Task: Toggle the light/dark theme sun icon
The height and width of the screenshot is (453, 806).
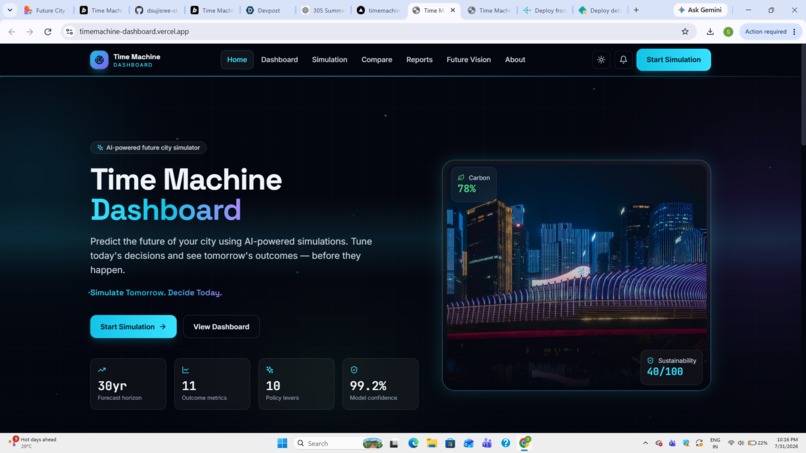Action: (601, 60)
